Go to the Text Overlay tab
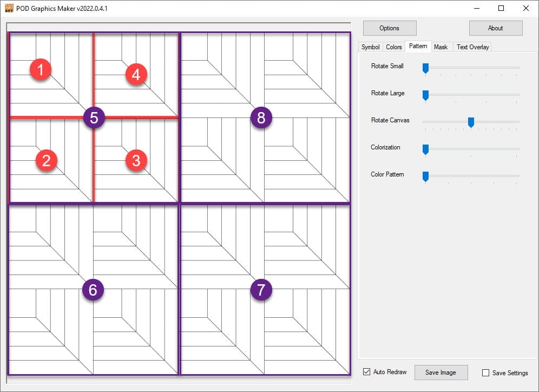This screenshot has width=539, height=392. pos(472,47)
